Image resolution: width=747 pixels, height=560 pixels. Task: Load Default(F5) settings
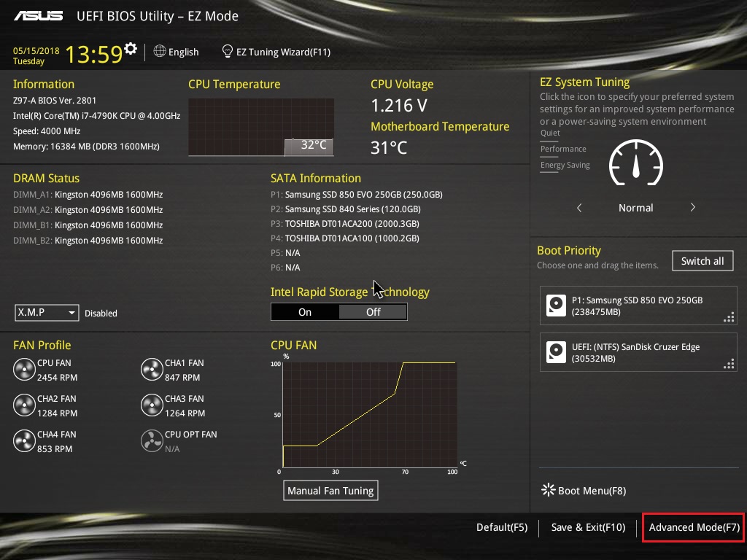pos(502,527)
